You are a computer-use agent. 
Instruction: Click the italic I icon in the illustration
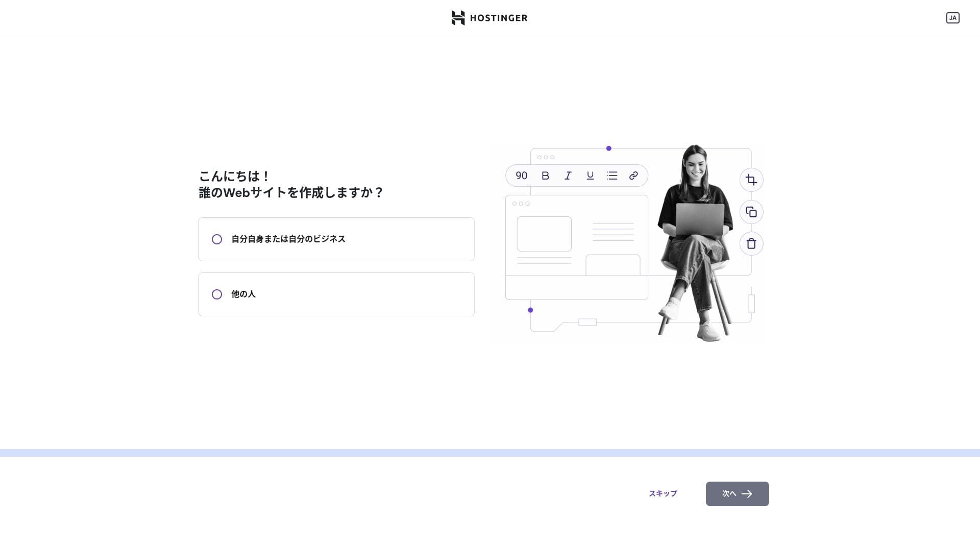pyautogui.click(x=568, y=176)
